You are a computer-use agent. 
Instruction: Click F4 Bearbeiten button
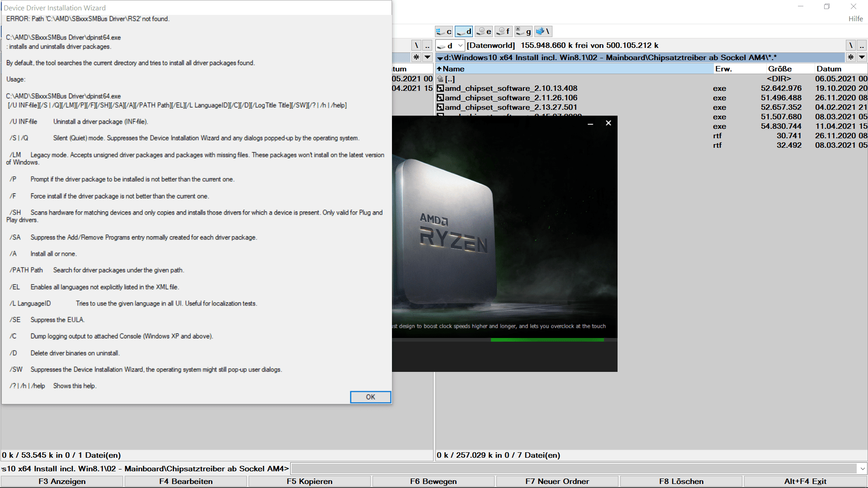186,481
